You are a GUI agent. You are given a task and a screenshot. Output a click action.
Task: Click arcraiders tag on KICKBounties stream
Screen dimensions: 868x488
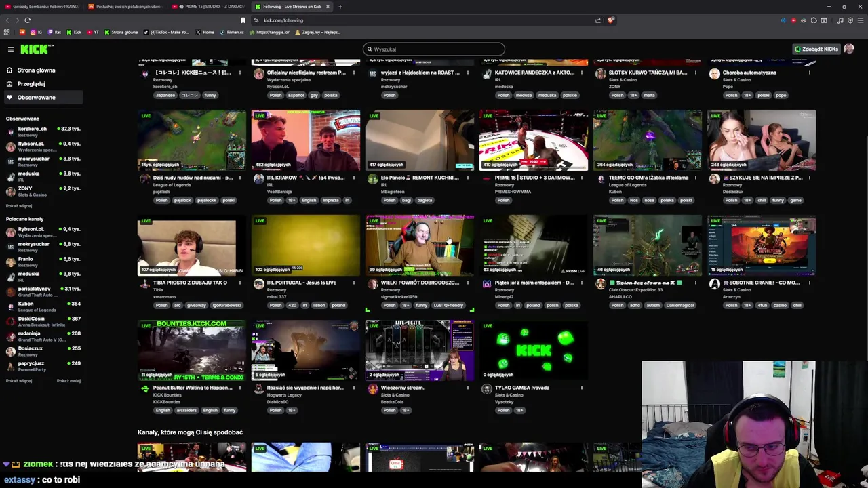point(186,410)
